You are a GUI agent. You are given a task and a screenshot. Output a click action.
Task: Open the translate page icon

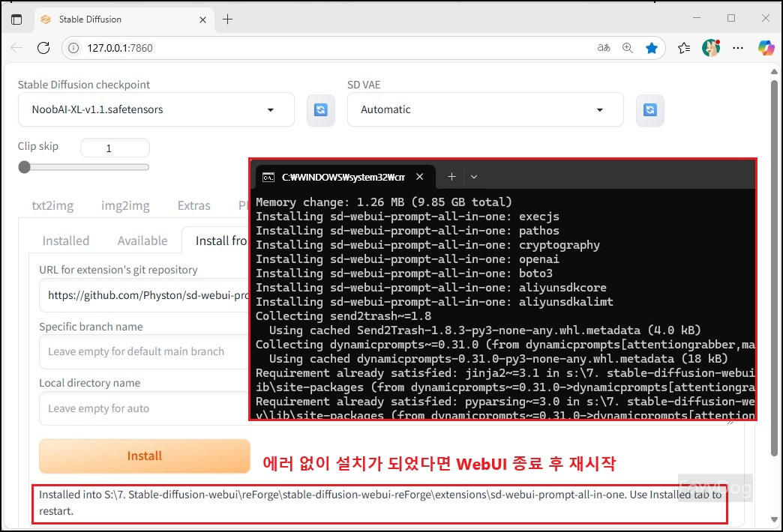(x=604, y=48)
